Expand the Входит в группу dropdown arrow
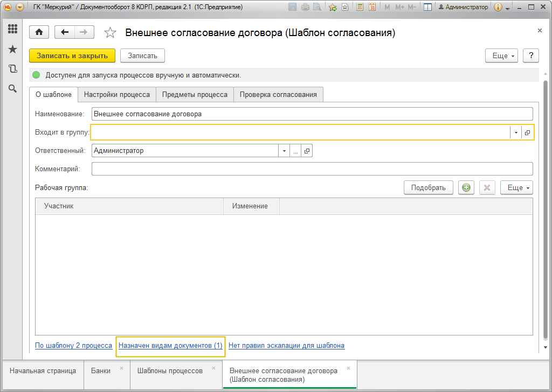The width and height of the screenshot is (552, 392). tap(516, 132)
